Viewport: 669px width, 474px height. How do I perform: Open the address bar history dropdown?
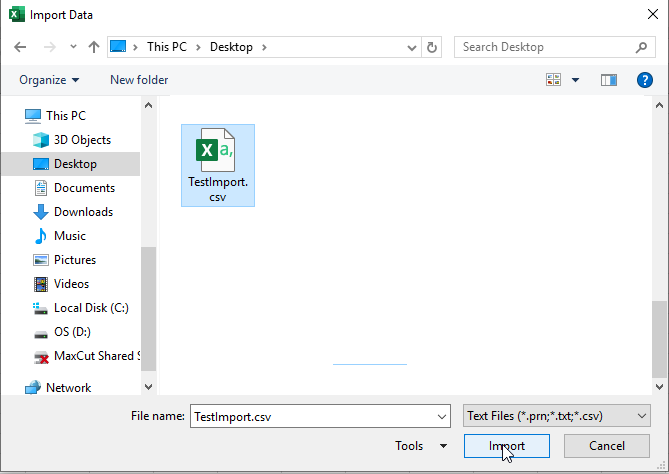[x=412, y=47]
